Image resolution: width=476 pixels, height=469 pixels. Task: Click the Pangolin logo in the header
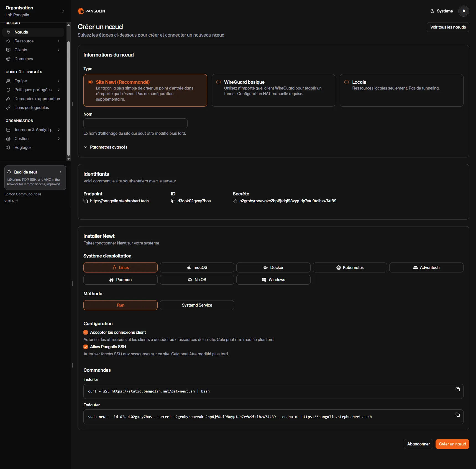(91, 11)
